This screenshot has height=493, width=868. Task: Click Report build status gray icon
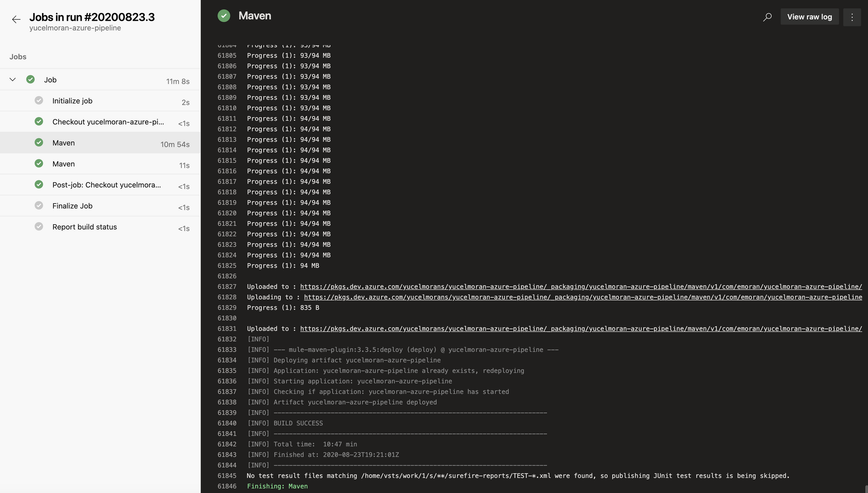click(x=39, y=227)
